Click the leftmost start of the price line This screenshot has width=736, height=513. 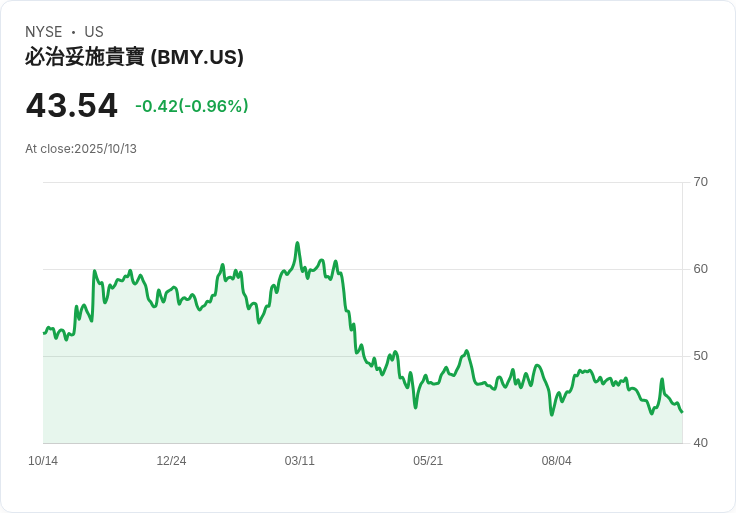[x=44, y=333]
